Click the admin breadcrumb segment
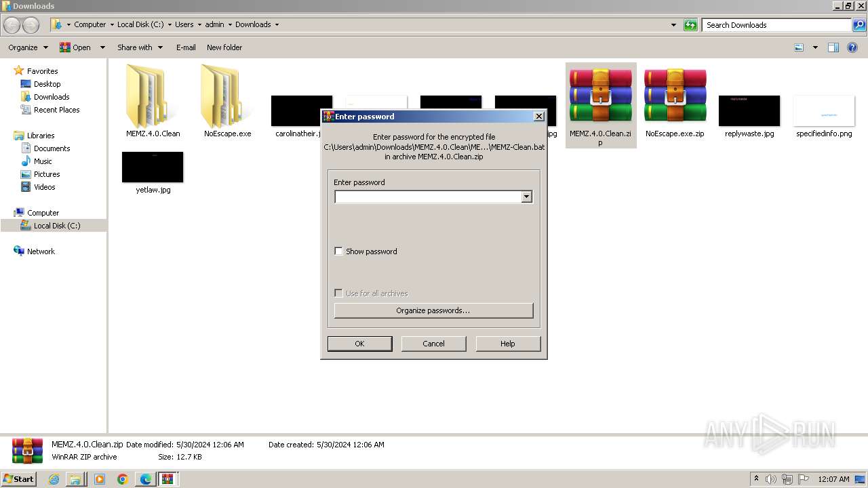Screen dimensions: 868x488 214,24
